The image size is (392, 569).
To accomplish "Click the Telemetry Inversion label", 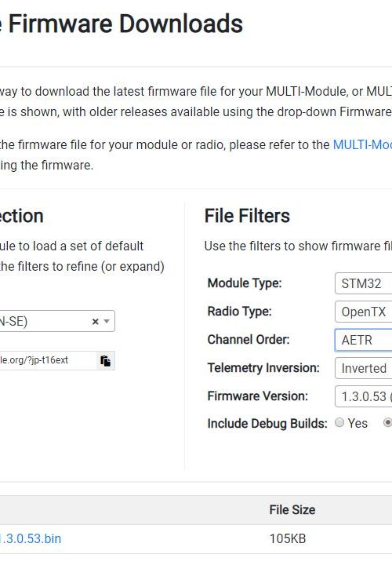I will pyautogui.click(x=263, y=368).
